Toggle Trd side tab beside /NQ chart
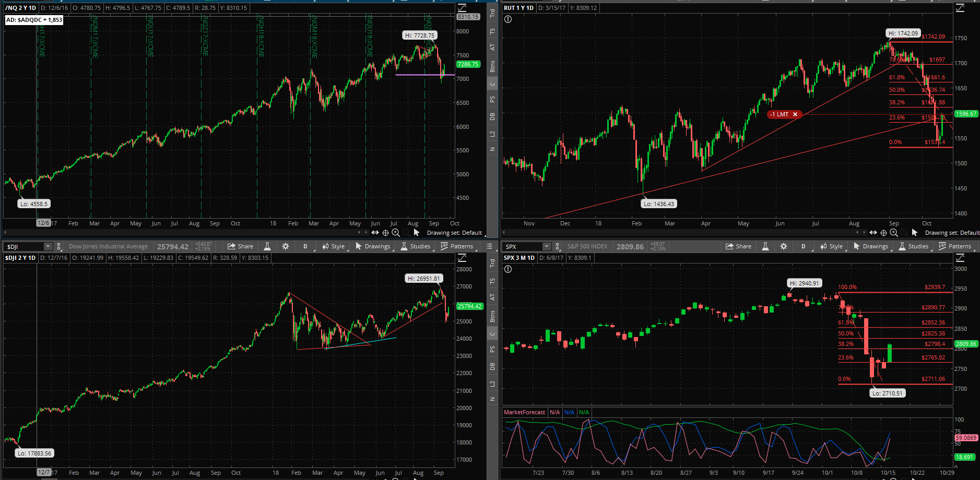The height and width of the screenshot is (480, 980). click(492, 14)
